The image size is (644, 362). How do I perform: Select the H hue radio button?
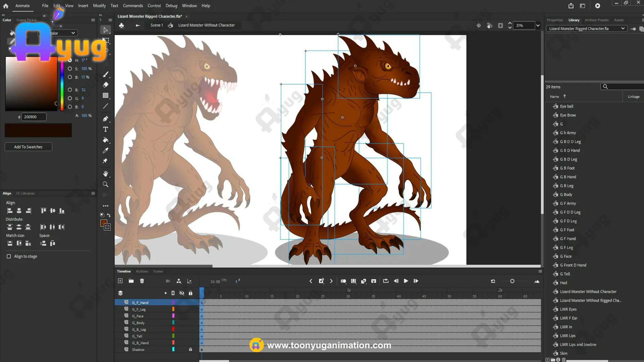point(70,60)
